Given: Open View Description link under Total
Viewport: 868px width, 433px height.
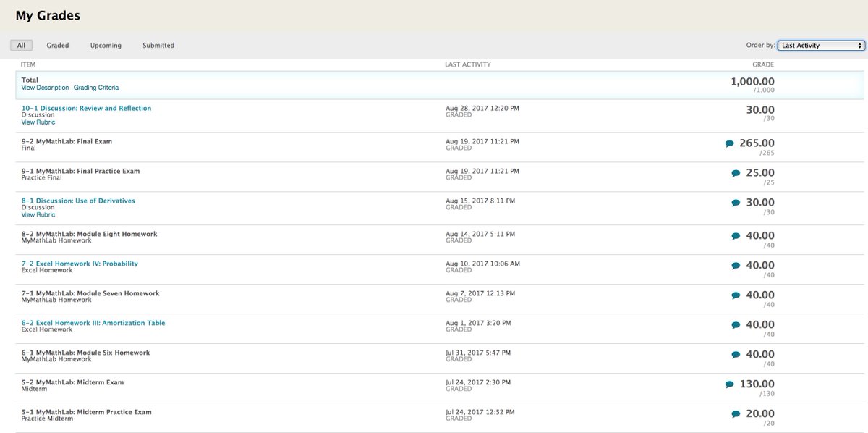Looking at the screenshot, I should [45, 88].
